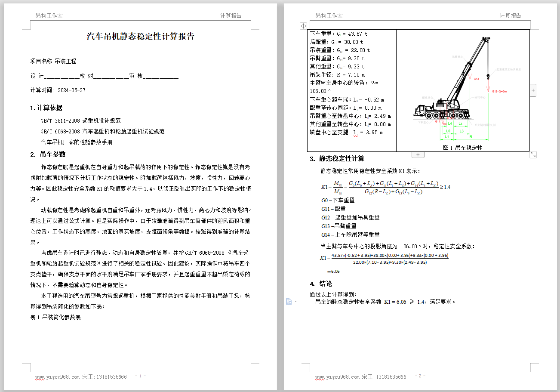Expand the dropdown arrow beside layout options icon
Screen dimensions: 560x392
[295, 301]
